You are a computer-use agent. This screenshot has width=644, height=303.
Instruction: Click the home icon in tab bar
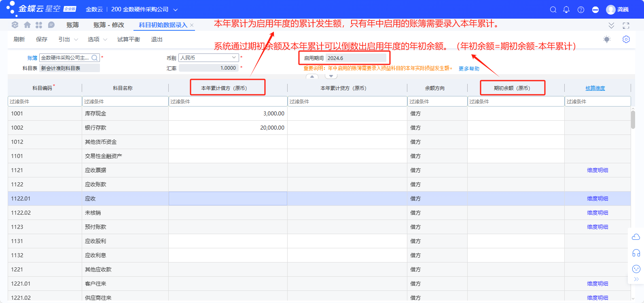[x=27, y=25]
